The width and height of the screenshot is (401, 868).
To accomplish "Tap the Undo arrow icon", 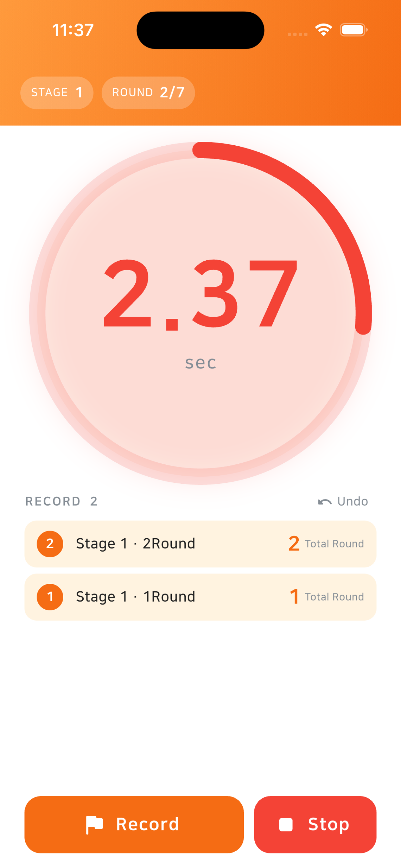I will [325, 502].
